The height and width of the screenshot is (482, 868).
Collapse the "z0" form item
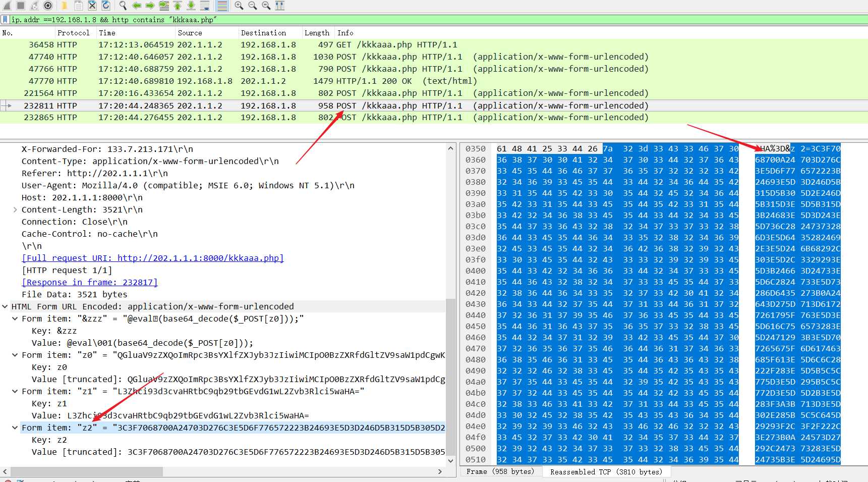tap(15, 355)
